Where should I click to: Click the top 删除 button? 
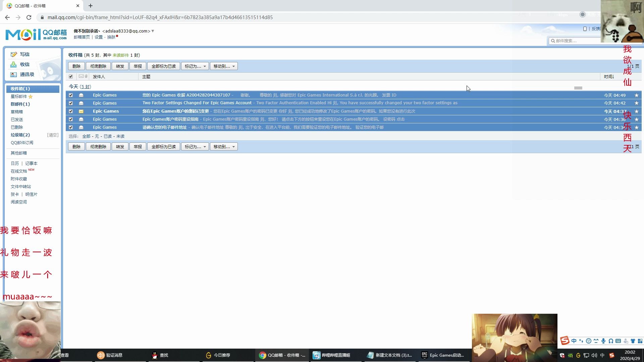76,66
